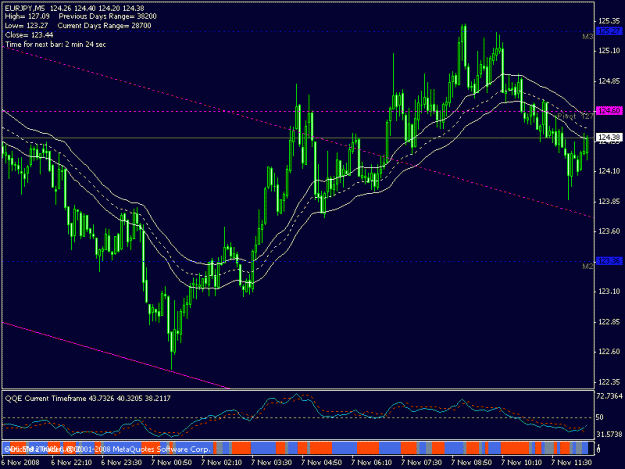Select the 'High= 127.09' info label

(27, 17)
